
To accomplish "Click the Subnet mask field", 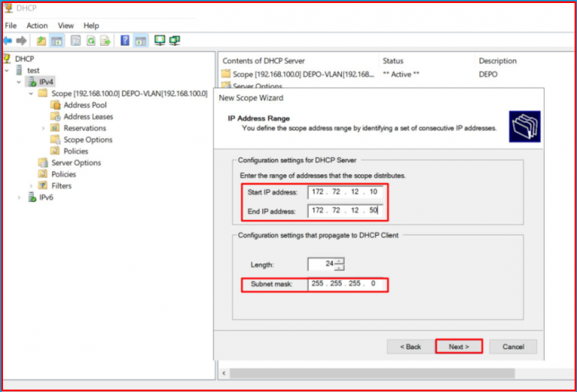I will coord(345,284).
